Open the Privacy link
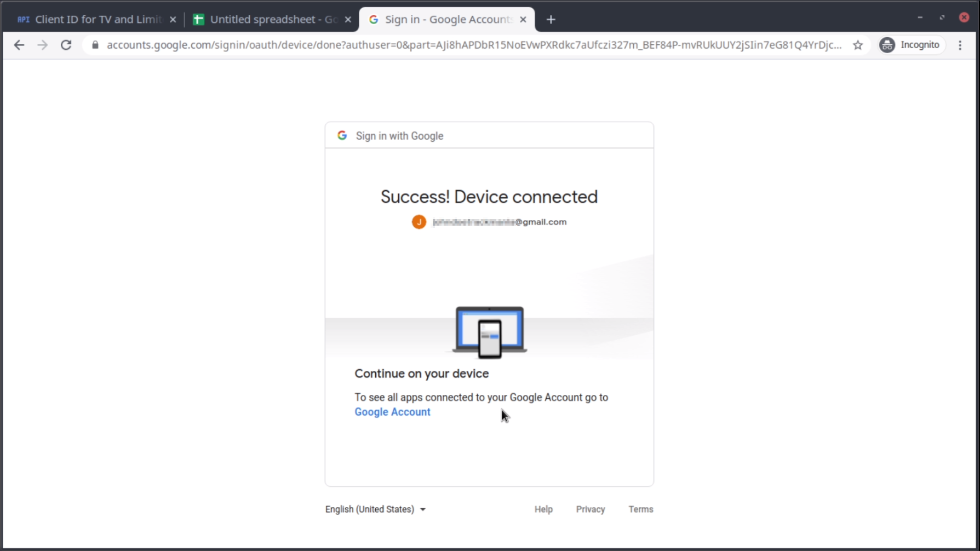The image size is (980, 551). 590,509
